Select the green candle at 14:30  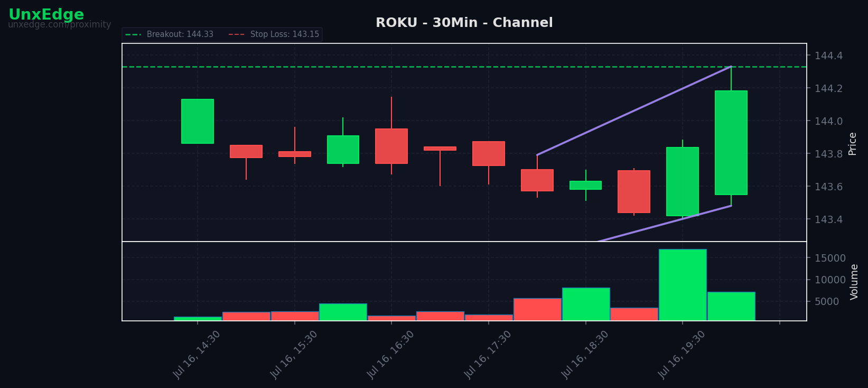(x=198, y=121)
